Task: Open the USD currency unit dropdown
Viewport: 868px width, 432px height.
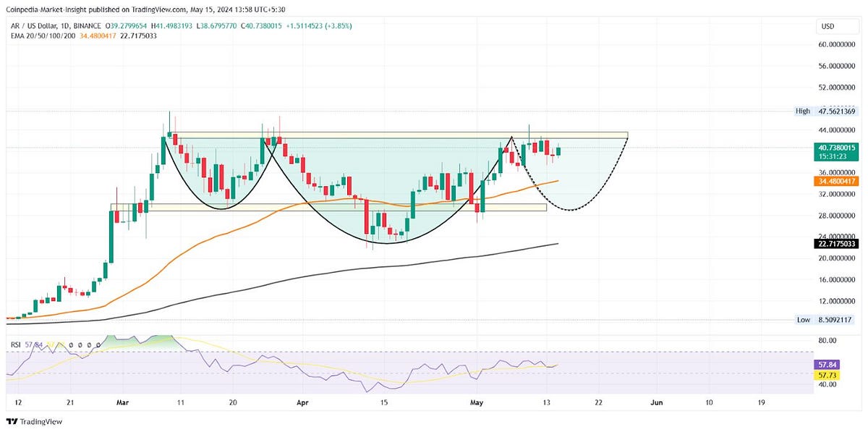Action: pyautogui.click(x=835, y=26)
